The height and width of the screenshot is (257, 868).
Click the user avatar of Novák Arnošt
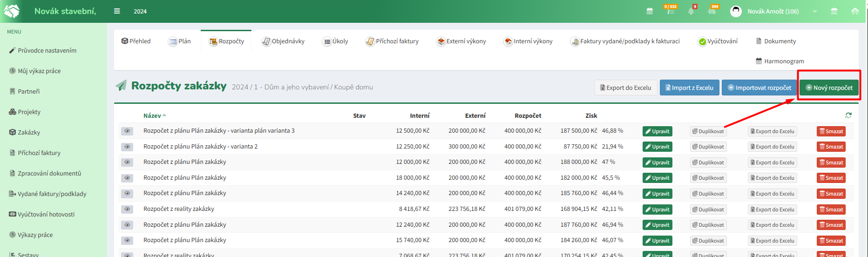736,11
